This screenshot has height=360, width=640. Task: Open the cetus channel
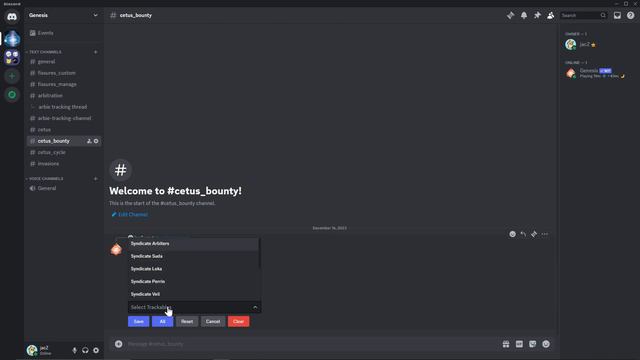[63, 129]
